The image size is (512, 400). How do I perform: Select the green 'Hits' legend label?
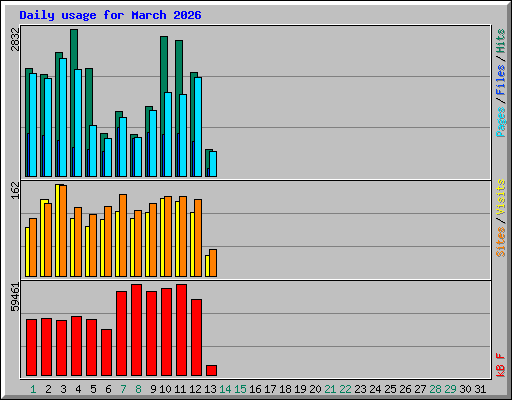tap(500, 41)
